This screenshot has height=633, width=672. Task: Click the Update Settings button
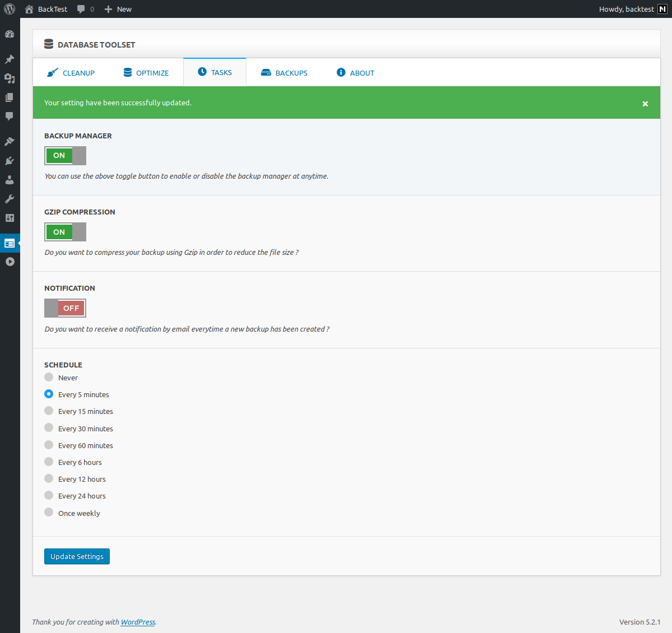(x=77, y=556)
